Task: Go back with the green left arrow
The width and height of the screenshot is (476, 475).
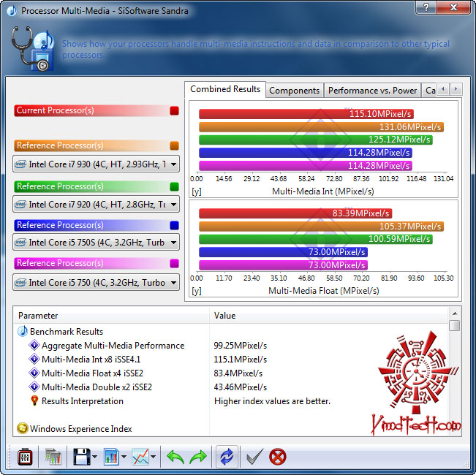Action: click(x=175, y=457)
